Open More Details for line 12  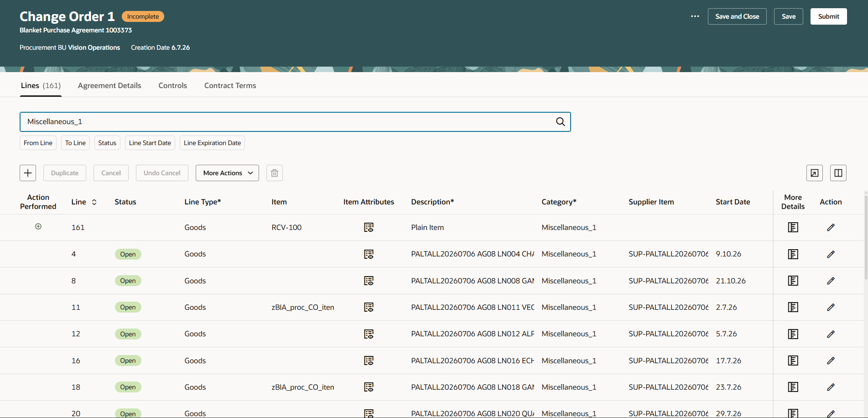coord(793,334)
